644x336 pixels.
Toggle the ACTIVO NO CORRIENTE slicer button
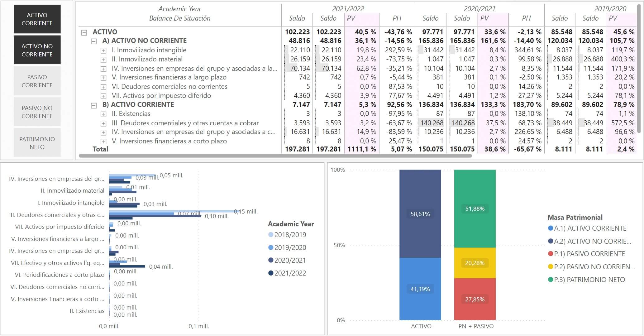37,50
